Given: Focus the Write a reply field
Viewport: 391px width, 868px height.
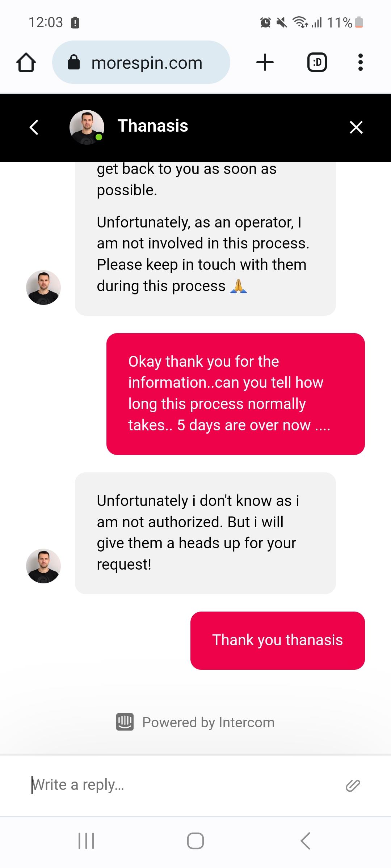Looking at the screenshot, I should click(x=181, y=785).
